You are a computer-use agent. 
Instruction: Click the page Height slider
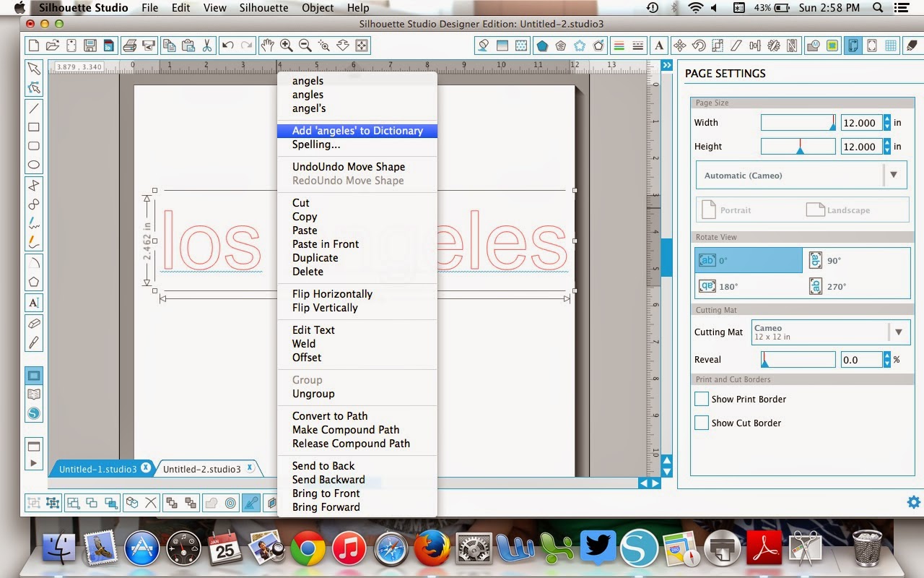[x=798, y=147]
